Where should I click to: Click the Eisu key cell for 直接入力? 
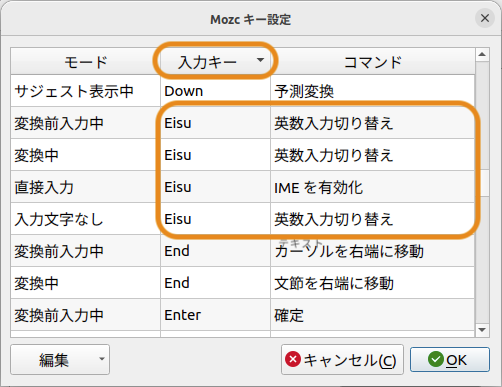tap(215, 187)
